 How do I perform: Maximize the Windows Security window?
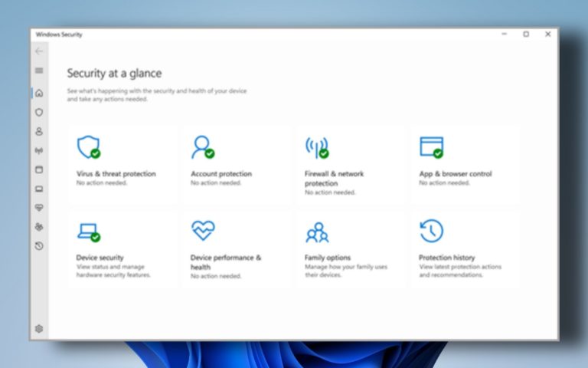tap(526, 34)
